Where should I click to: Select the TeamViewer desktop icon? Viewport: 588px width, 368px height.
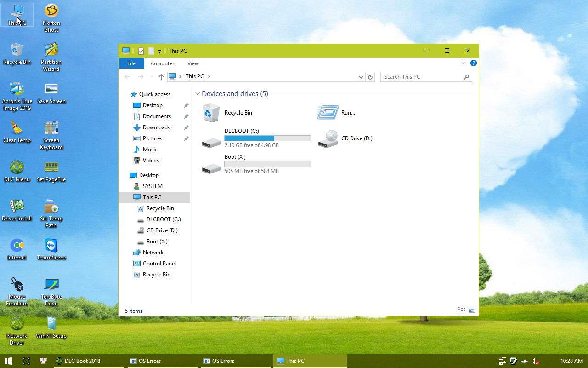pyautogui.click(x=51, y=250)
